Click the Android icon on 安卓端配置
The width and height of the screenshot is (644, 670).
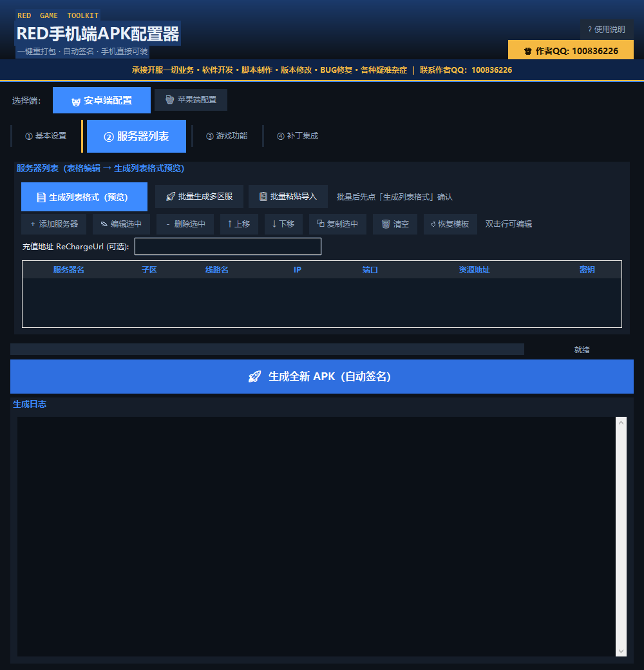pos(76,102)
